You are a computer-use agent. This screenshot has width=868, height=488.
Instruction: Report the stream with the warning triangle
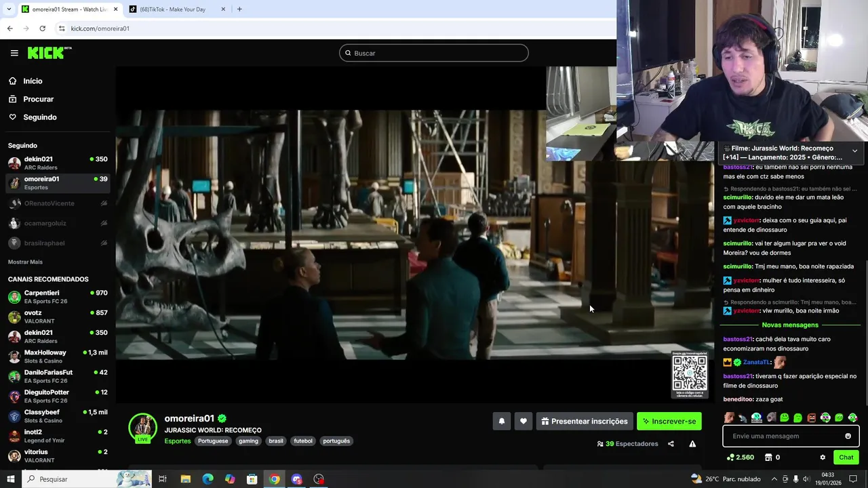[x=692, y=444]
